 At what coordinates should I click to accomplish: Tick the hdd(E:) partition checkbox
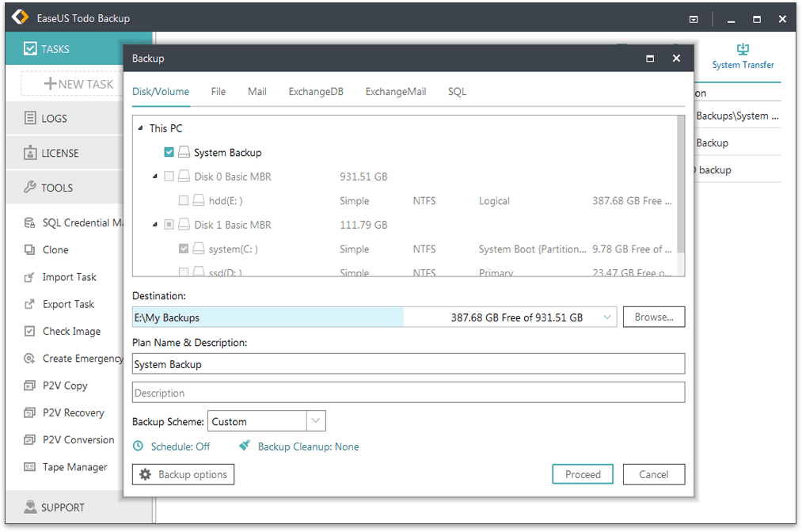pos(184,201)
